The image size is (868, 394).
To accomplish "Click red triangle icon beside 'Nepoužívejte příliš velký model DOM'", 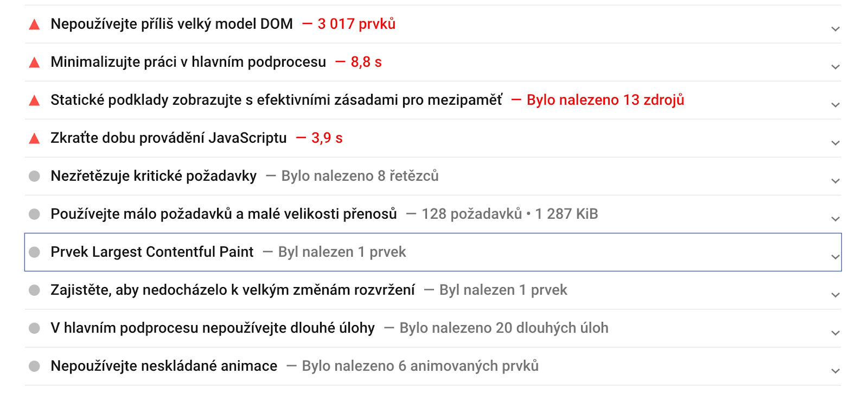I will [x=34, y=24].
